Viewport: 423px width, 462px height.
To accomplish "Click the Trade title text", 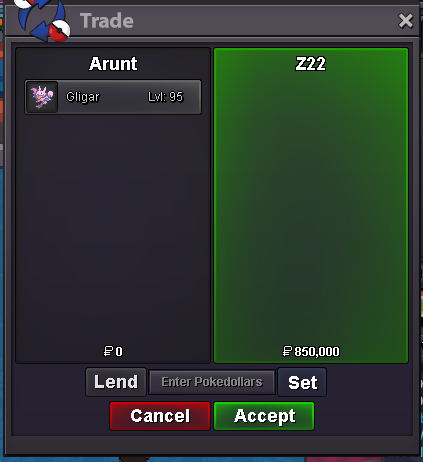I will (107, 21).
